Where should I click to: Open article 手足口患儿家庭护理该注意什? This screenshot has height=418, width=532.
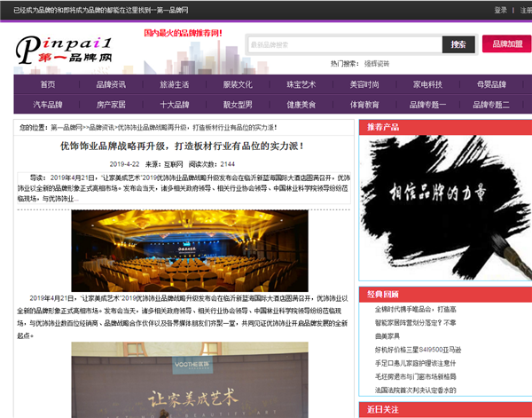(x=415, y=363)
